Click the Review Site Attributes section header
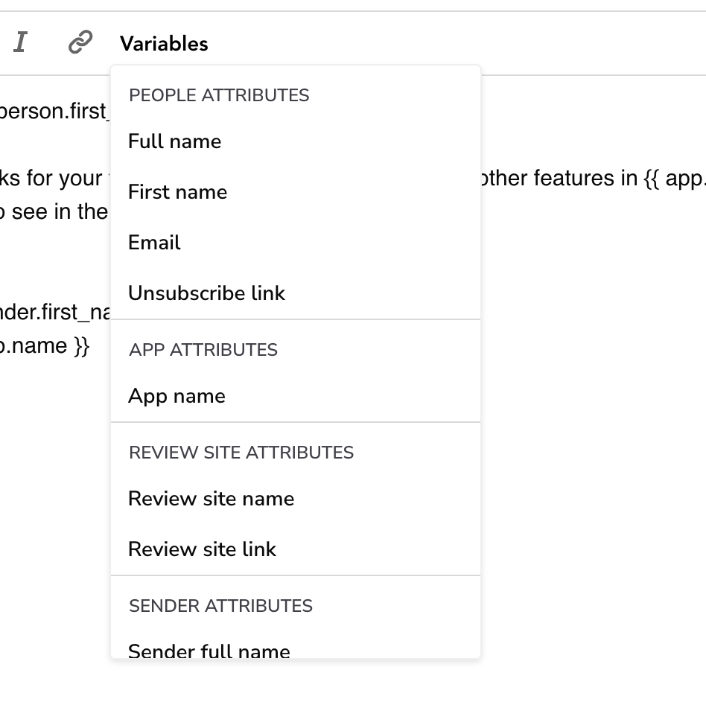Image resolution: width=706 pixels, height=728 pixels. coord(241,452)
